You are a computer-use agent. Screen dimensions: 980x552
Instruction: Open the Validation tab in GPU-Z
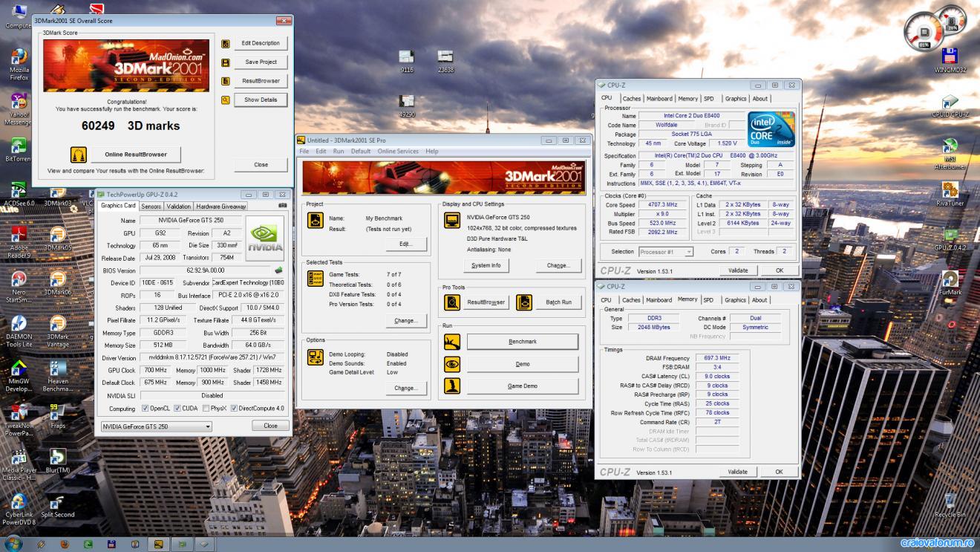click(x=178, y=206)
